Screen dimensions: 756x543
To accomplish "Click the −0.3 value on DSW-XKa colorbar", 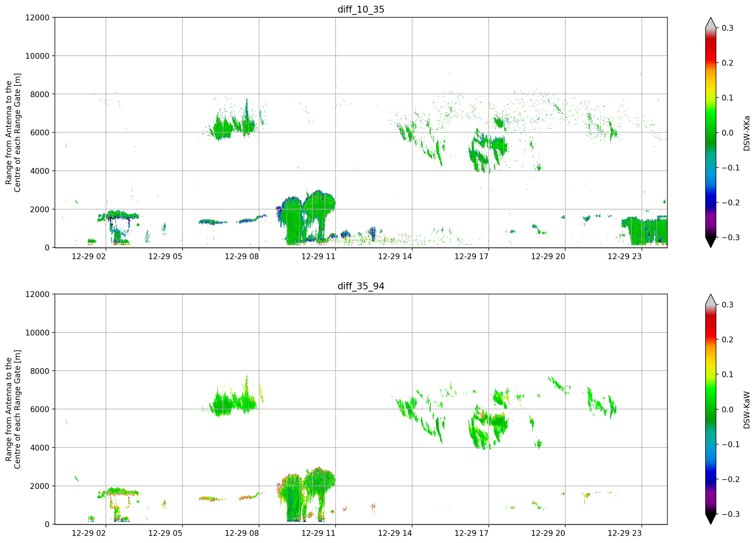I will point(731,237).
